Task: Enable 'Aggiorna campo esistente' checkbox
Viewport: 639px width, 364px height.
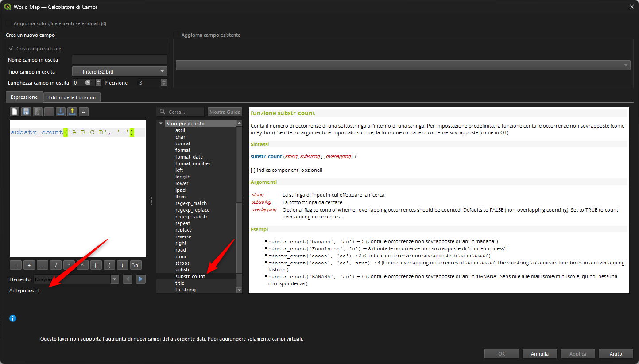Action: pos(177,35)
